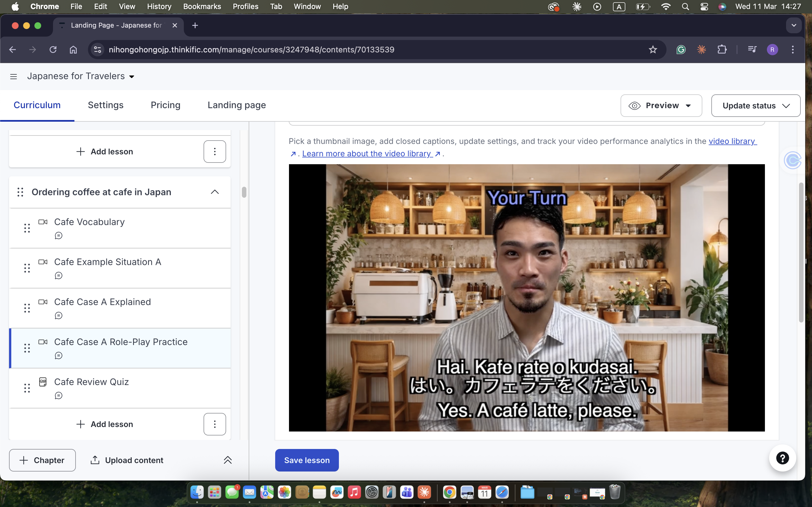This screenshot has height=507, width=812.
Task: Open the Chrome profile avatar icon
Action: (772, 49)
